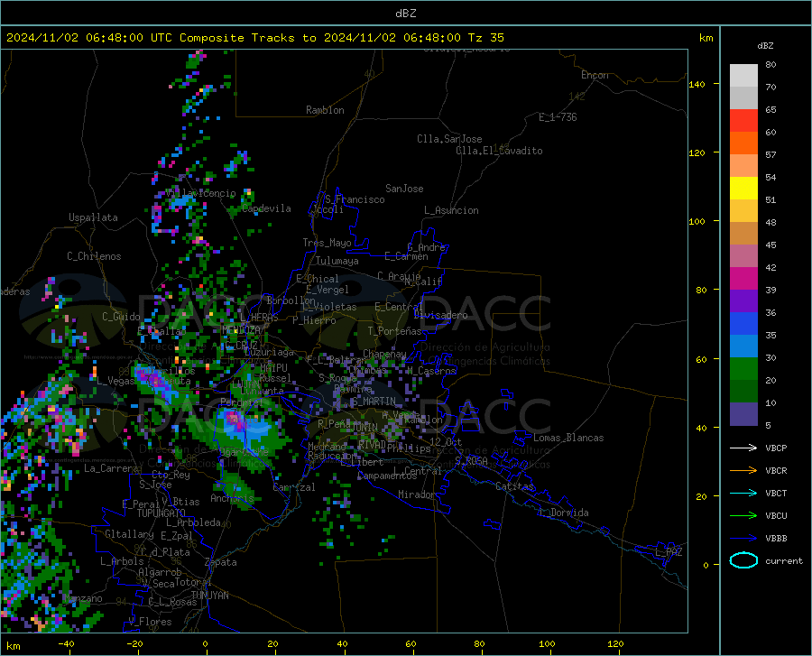Click the MENDOZA city label

pyautogui.click(x=241, y=330)
